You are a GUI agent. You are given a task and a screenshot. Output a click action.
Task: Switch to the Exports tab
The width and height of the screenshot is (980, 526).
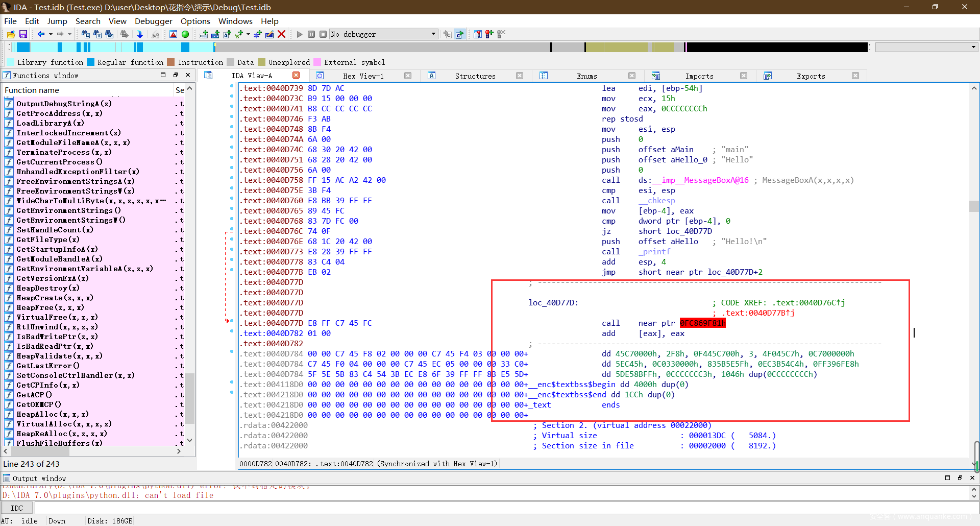(811, 76)
